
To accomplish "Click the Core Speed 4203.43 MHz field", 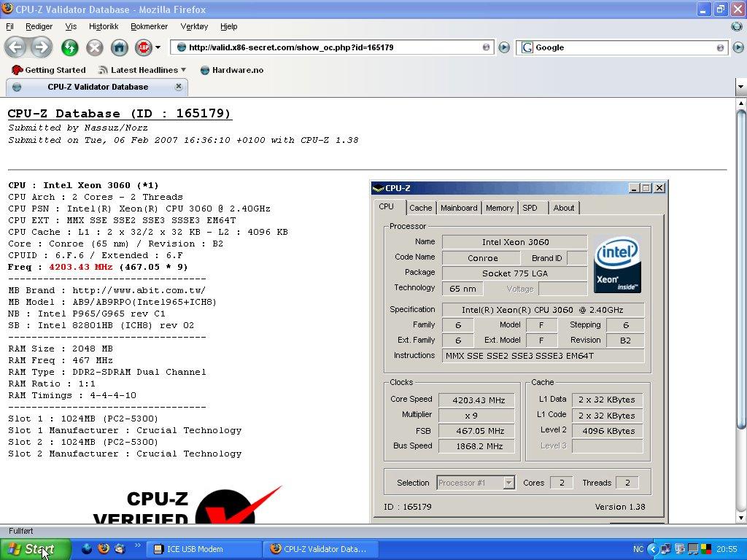I will (x=476, y=400).
